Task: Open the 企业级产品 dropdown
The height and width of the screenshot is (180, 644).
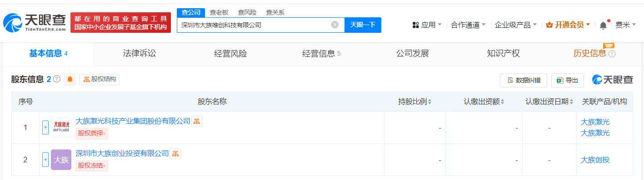Action: click(516, 25)
